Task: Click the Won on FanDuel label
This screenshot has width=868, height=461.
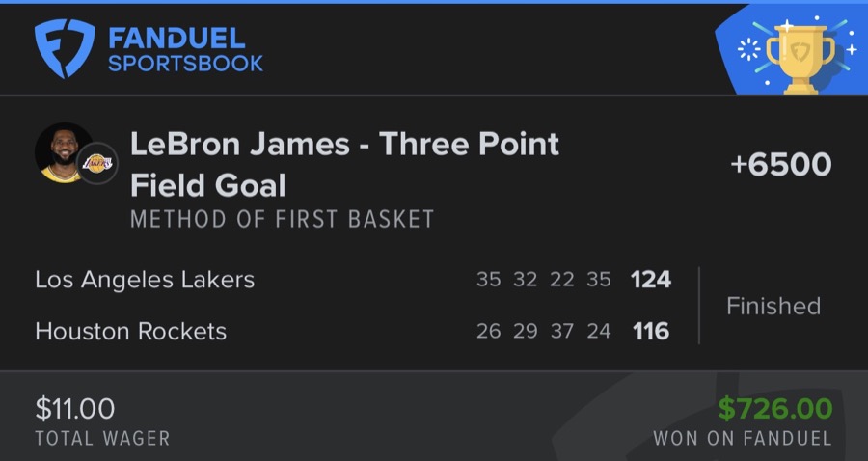Action: [x=742, y=438]
